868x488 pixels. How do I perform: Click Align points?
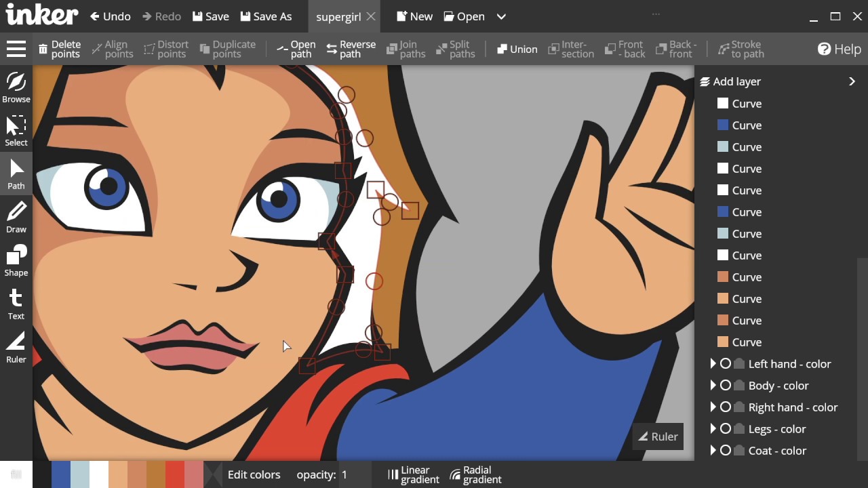[113, 49]
